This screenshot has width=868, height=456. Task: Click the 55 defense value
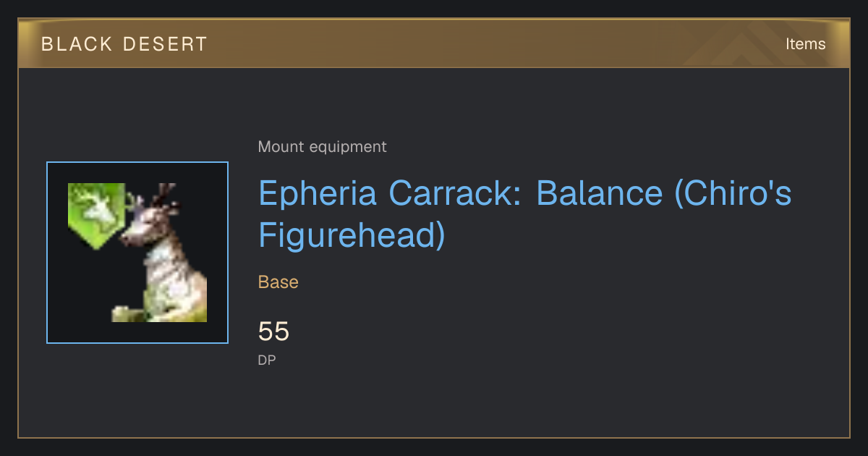pyautogui.click(x=273, y=332)
